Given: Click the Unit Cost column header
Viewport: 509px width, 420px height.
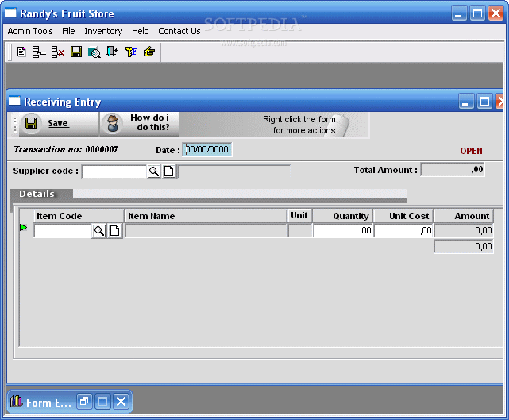Looking at the screenshot, I should (x=403, y=216).
